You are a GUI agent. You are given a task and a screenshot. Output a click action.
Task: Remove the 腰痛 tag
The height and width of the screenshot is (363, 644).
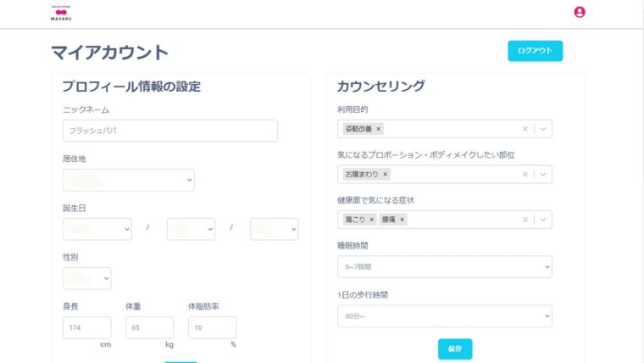tap(402, 220)
